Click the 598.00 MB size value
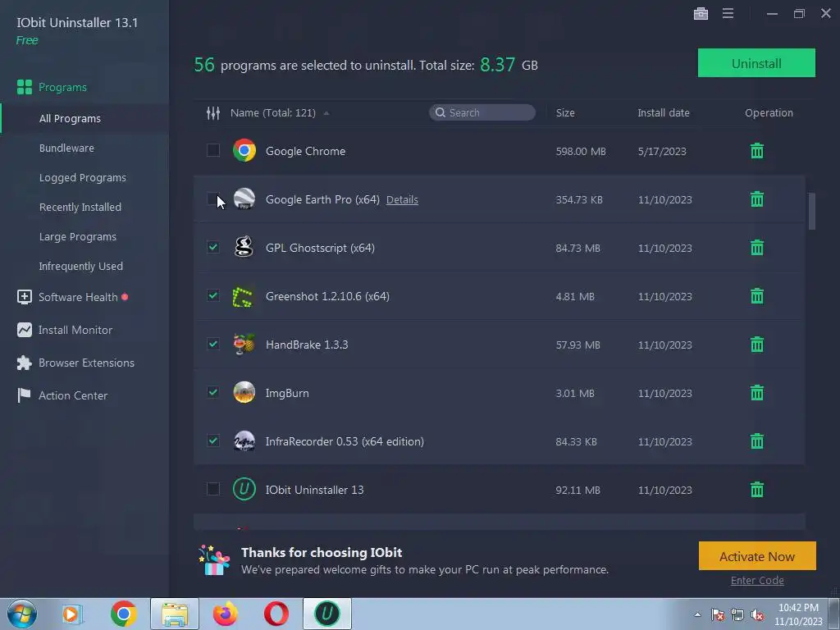This screenshot has height=630, width=840. (581, 152)
